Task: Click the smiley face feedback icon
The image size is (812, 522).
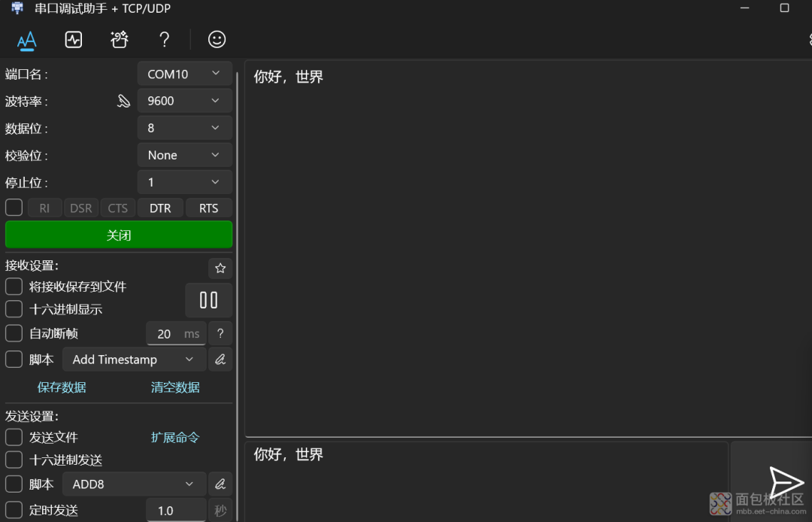Action: pos(217,39)
